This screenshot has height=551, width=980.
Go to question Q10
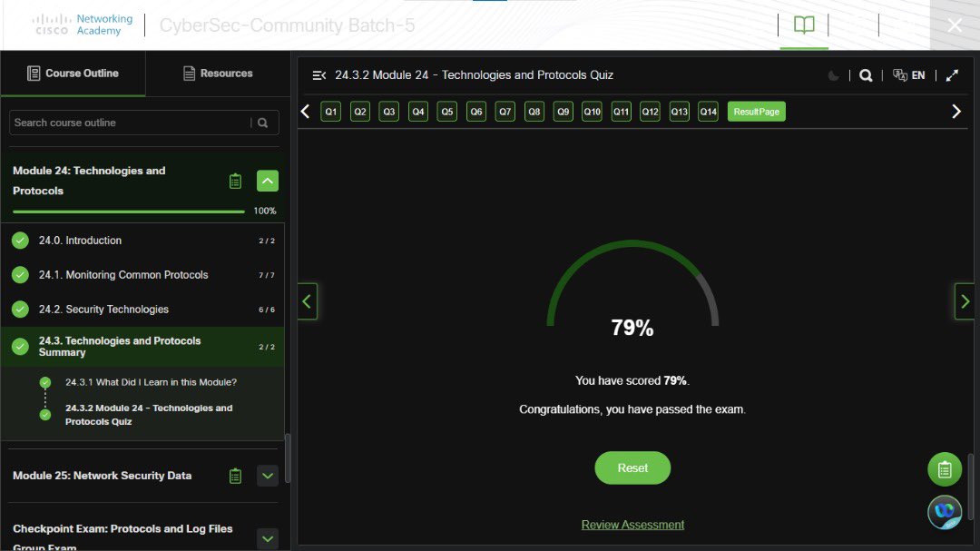(592, 112)
